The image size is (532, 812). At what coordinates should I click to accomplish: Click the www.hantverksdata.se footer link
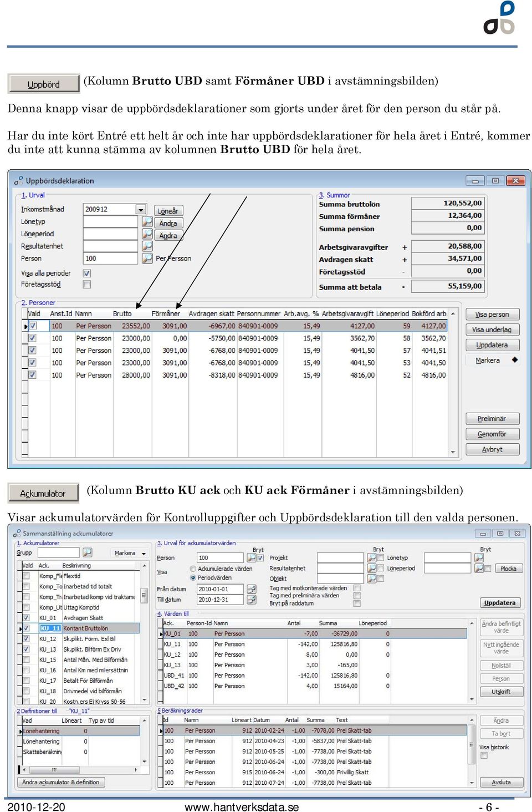242,807
